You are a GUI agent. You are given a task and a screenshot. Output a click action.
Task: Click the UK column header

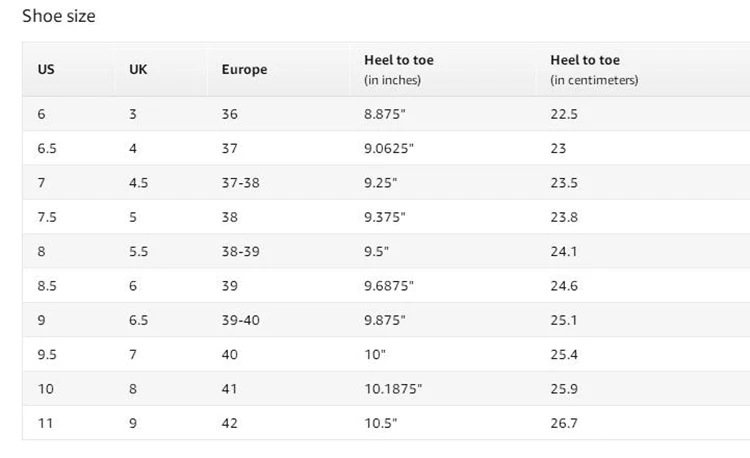pos(138,70)
